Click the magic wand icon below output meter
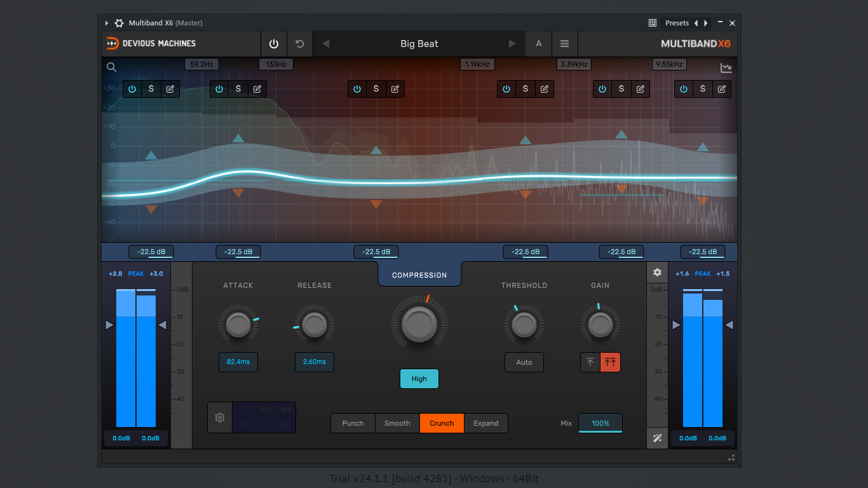868x488 pixels. 658,438
